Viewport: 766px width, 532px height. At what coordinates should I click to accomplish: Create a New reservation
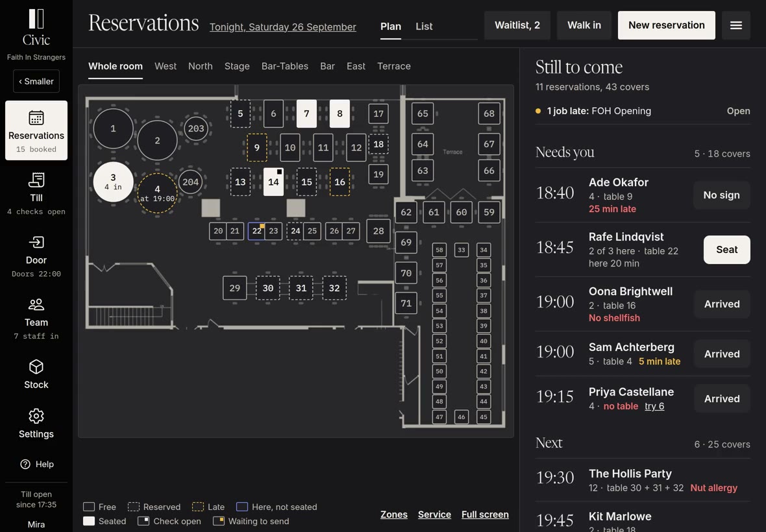tap(666, 25)
